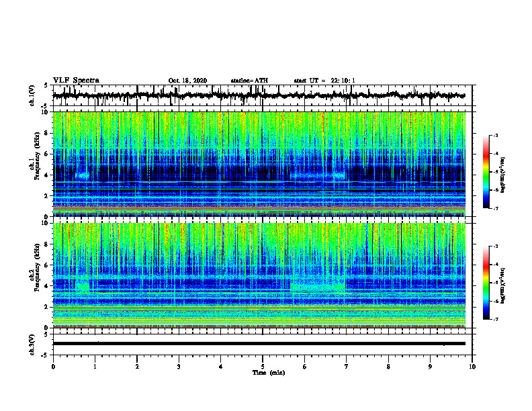Click the "0" tick on the time axis
This screenshot has width=532, height=411.
click(53, 367)
